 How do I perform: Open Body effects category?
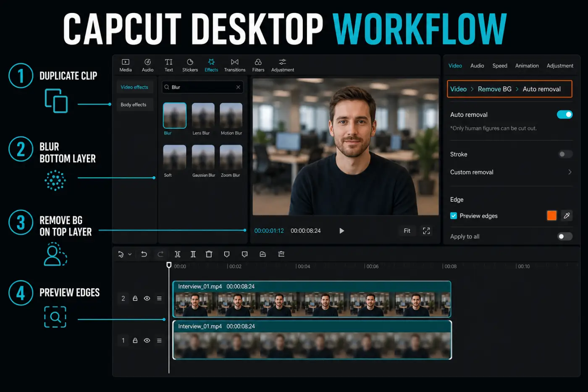point(134,105)
